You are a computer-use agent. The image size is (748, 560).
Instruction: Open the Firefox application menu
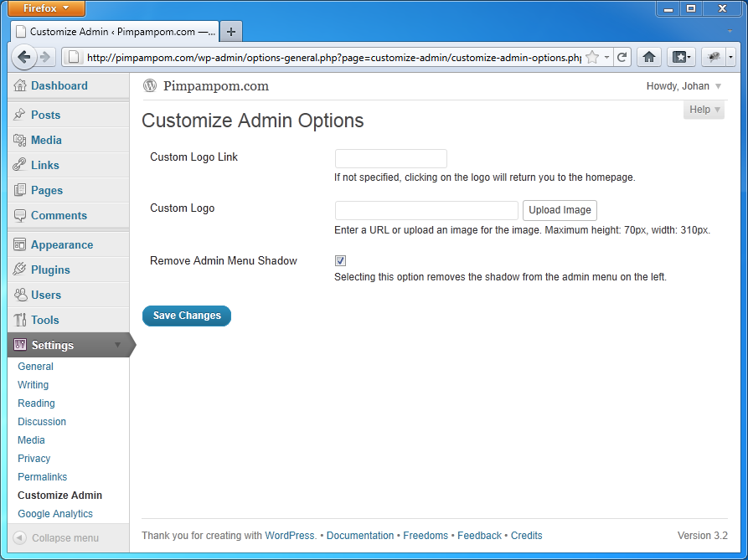coord(47,8)
